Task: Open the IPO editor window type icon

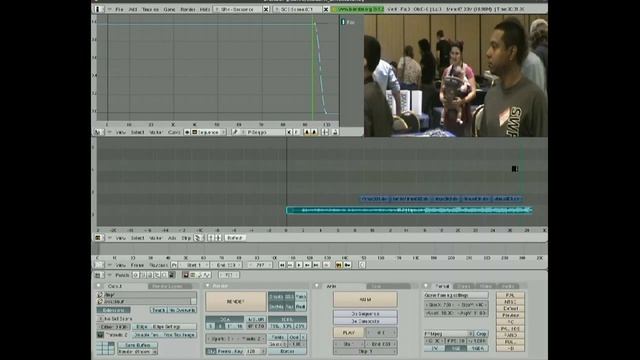Action: click(x=98, y=132)
